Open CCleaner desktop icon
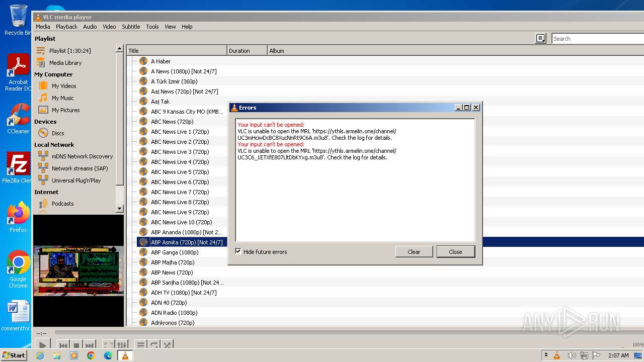Screen dimensions: 644x362 (x=18, y=119)
